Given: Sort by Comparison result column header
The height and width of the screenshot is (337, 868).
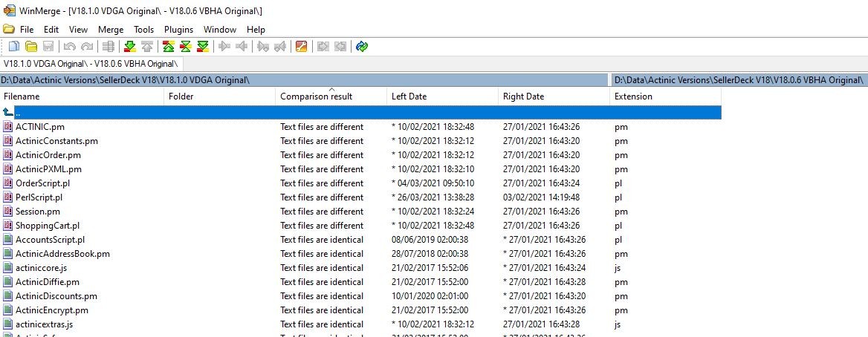Looking at the screenshot, I should click(316, 96).
